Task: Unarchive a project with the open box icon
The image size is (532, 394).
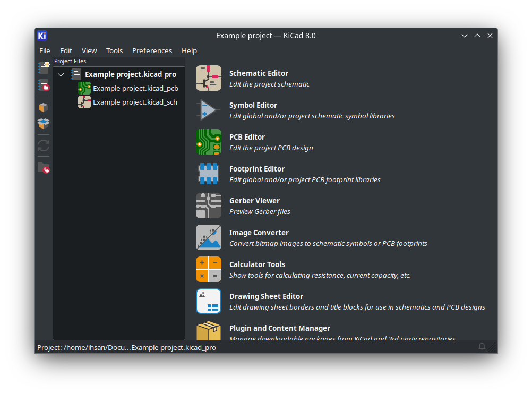Action: click(44, 124)
